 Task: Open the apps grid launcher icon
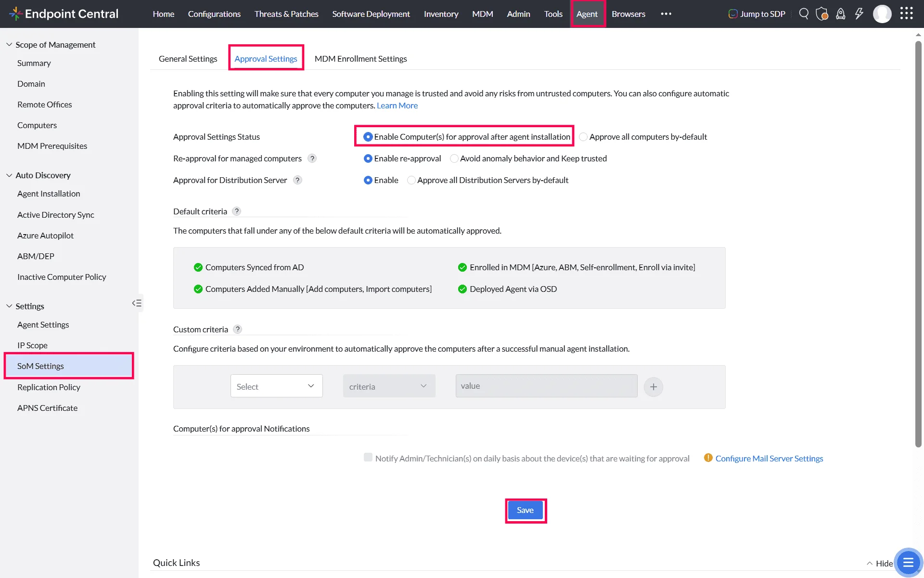907,13
